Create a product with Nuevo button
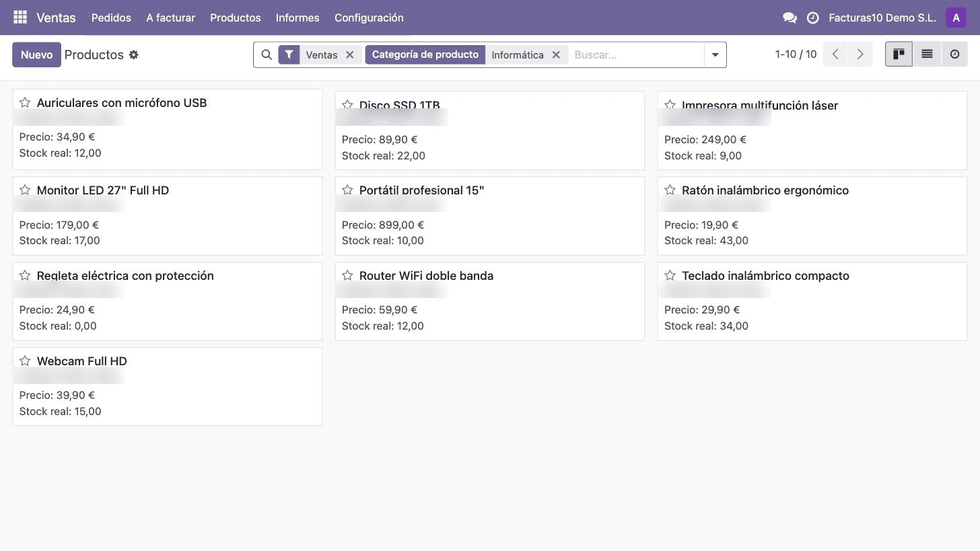 point(36,54)
